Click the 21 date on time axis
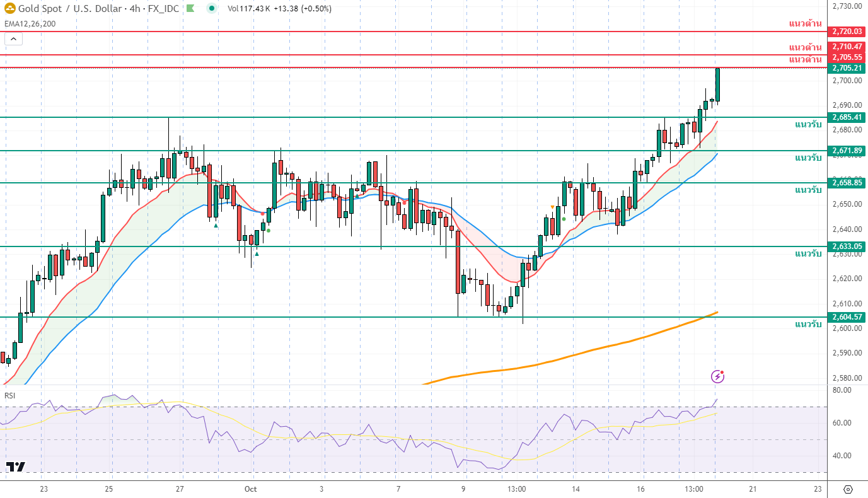 click(x=753, y=489)
